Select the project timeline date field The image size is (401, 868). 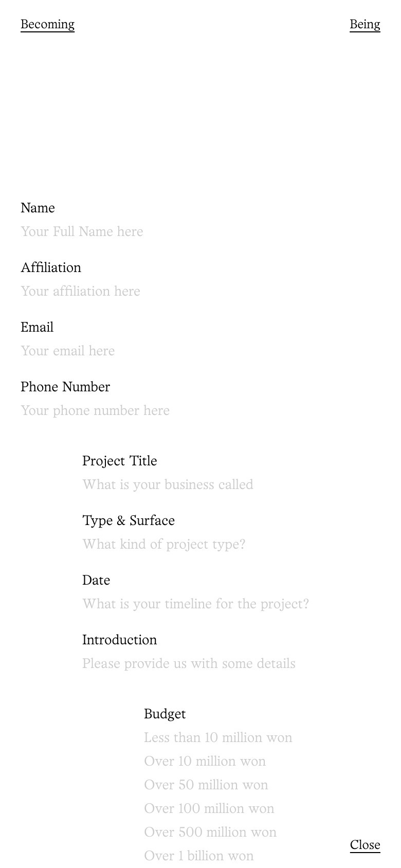click(195, 604)
